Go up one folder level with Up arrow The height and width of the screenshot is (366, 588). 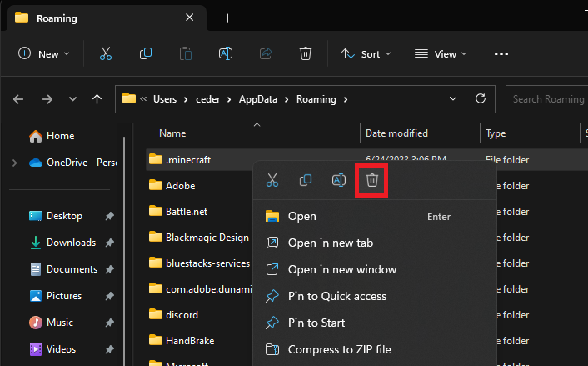coord(97,99)
